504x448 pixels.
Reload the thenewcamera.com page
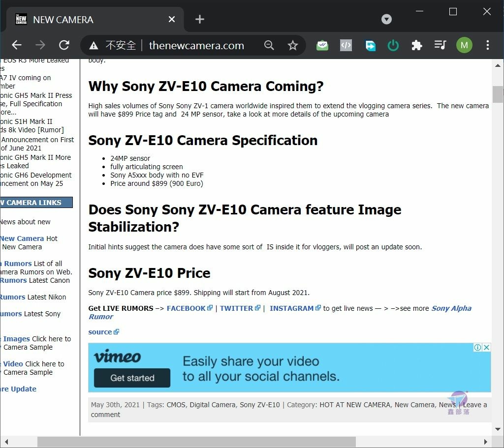pyautogui.click(x=64, y=45)
